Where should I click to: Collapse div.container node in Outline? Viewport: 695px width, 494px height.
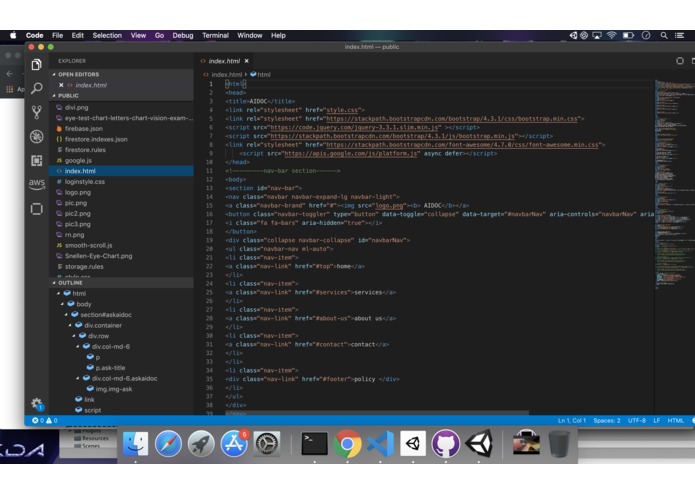[70, 325]
